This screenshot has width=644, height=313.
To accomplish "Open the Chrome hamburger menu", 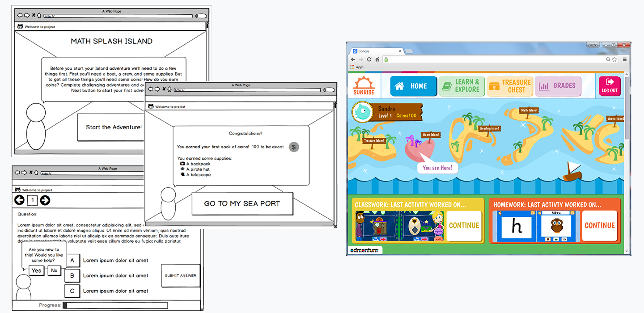I will pyautogui.click(x=625, y=59).
